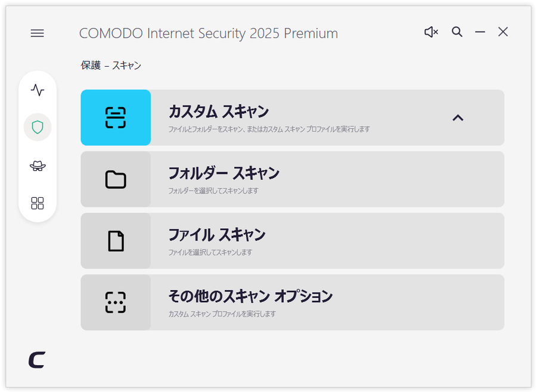Click the Comodo C logo
The height and width of the screenshot is (392, 537).
(x=37, y=360)
